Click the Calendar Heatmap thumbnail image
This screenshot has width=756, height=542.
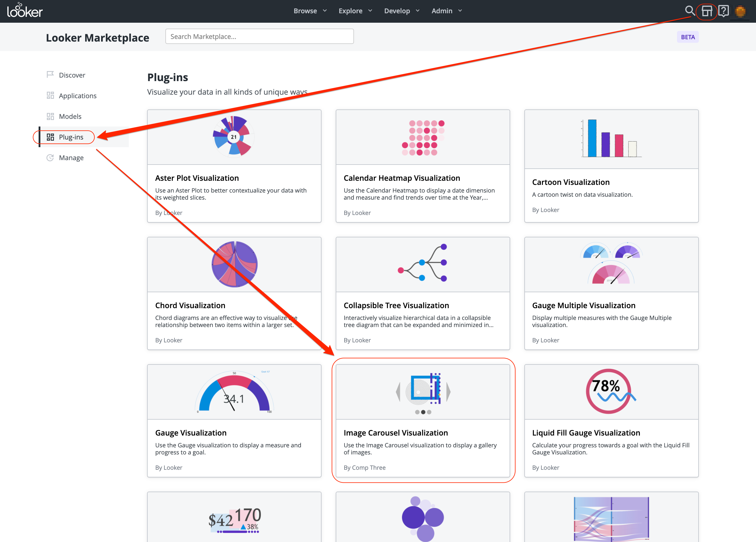pos(423,137)
